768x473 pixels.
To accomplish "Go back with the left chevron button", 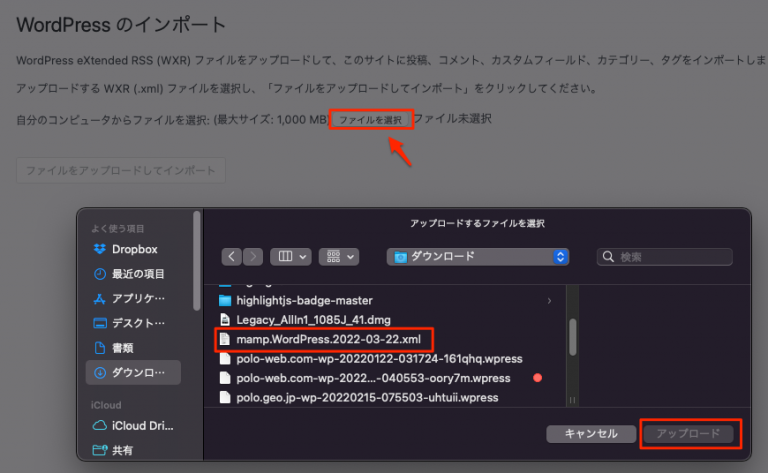I will coord(232,257).
